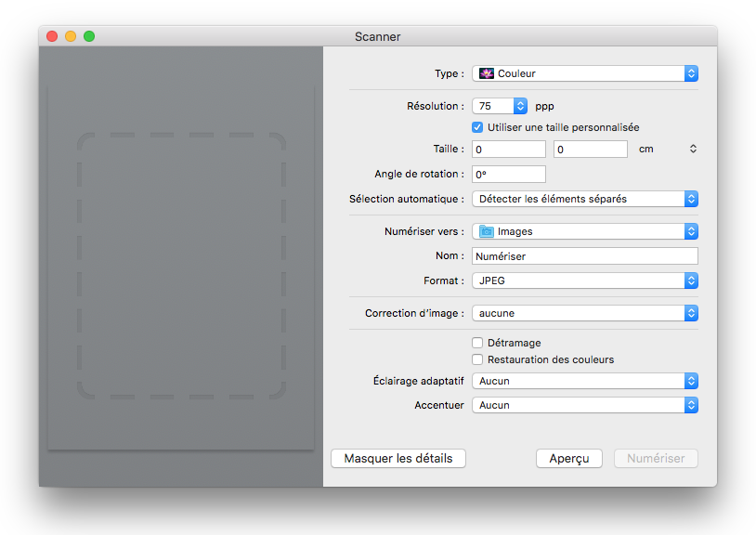Click the size unit cm stepper arrows
Viewport: 756px width, 535px height.
[693, 149]
